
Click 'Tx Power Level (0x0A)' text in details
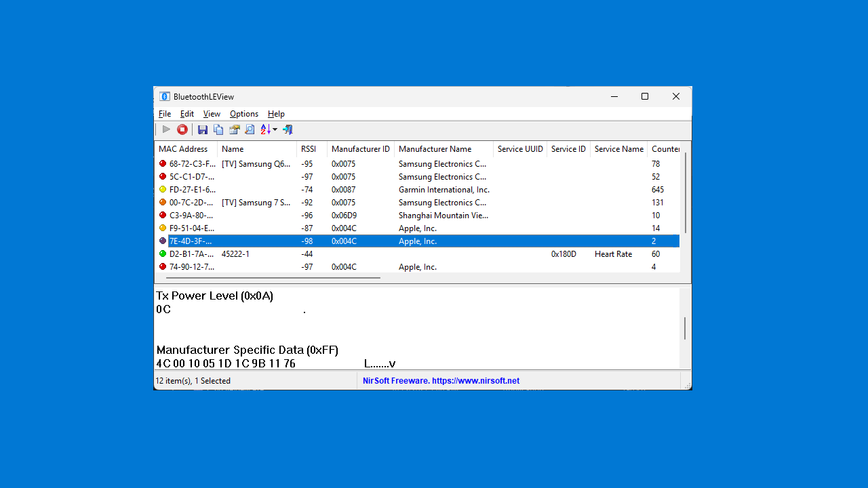[215, 296]
